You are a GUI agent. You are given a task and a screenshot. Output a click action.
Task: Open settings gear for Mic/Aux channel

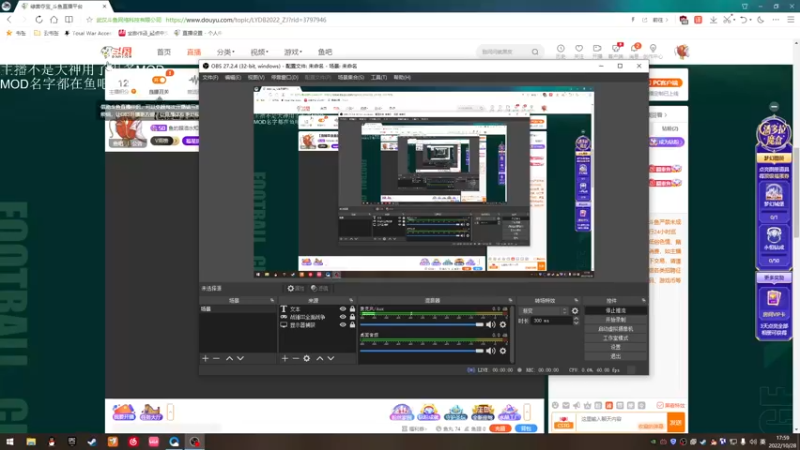[x=503, y=324]
